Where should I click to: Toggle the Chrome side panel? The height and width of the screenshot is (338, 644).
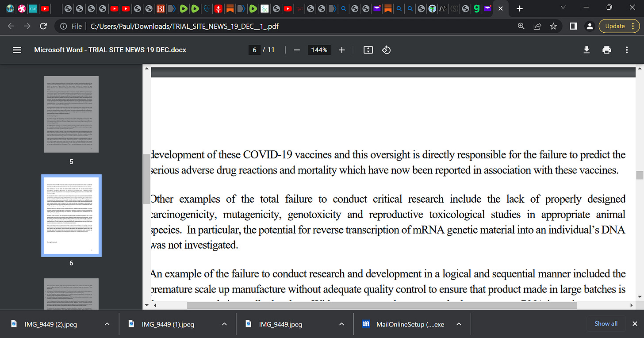click(573, 26)
